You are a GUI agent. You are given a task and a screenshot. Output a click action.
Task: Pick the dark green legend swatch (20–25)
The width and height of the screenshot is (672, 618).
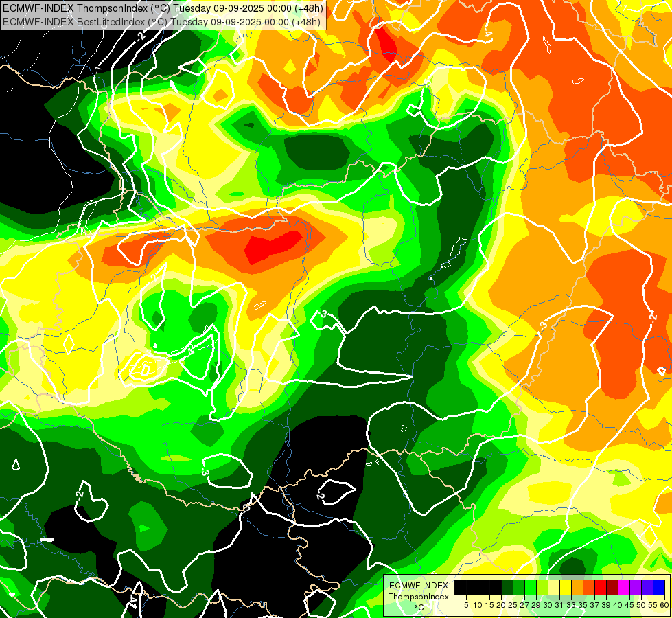coord(507,588)
